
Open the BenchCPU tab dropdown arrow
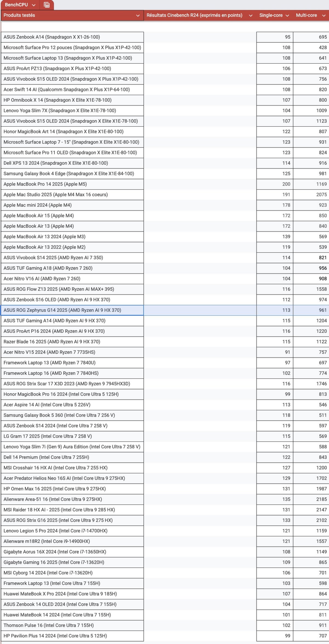pyautogui.click(x=34, y=5)
